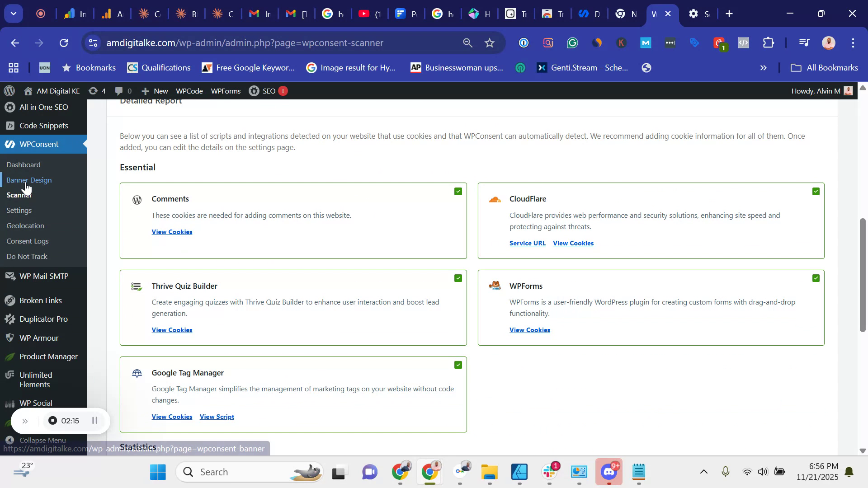868x488 pixels.
Task: Open the Broken Links sidebar icon
Action: tap(9, 300)
